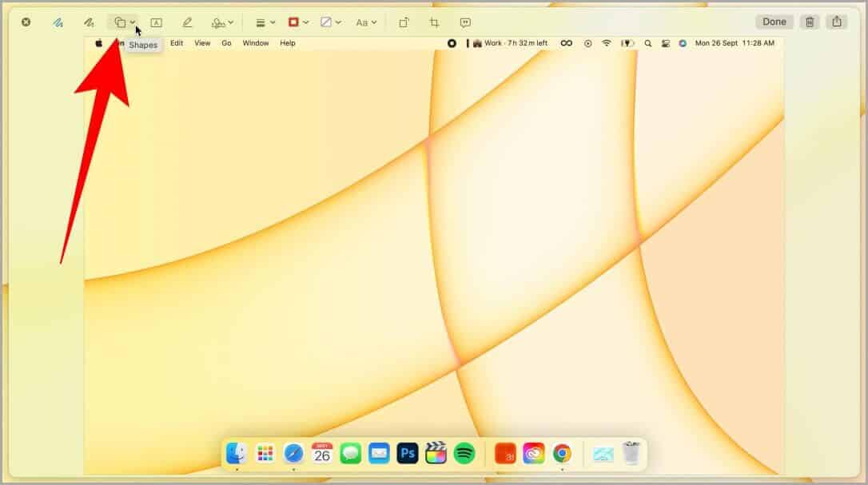Click the Done button
The width and height of the screenshot is (868, 485).
[x=774, y=22]
